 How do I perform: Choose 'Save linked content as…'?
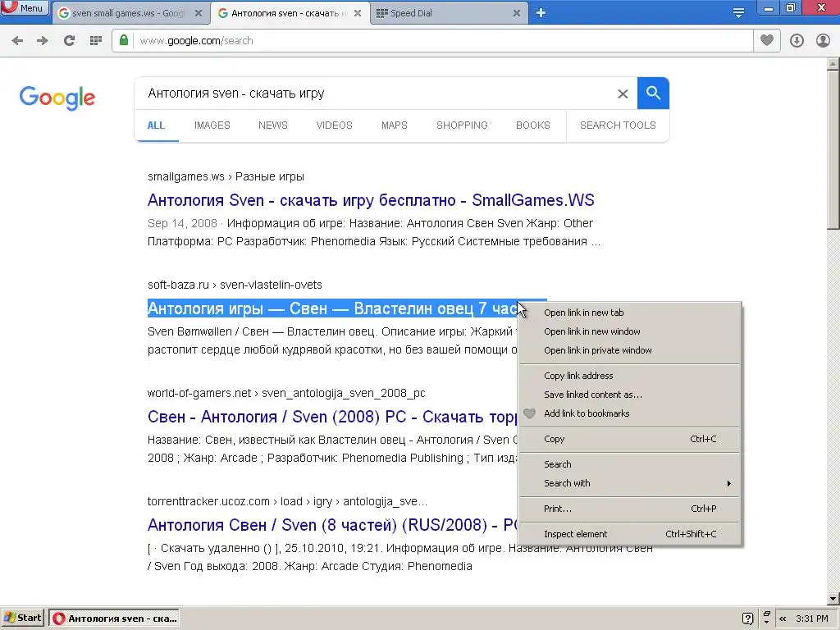coord(630,395)
